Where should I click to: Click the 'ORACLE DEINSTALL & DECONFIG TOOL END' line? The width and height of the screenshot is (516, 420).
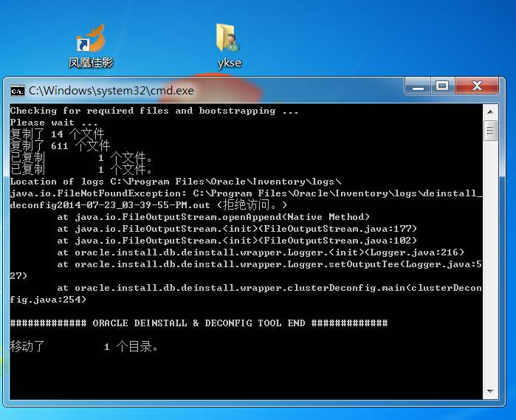[x=199, y=323]
